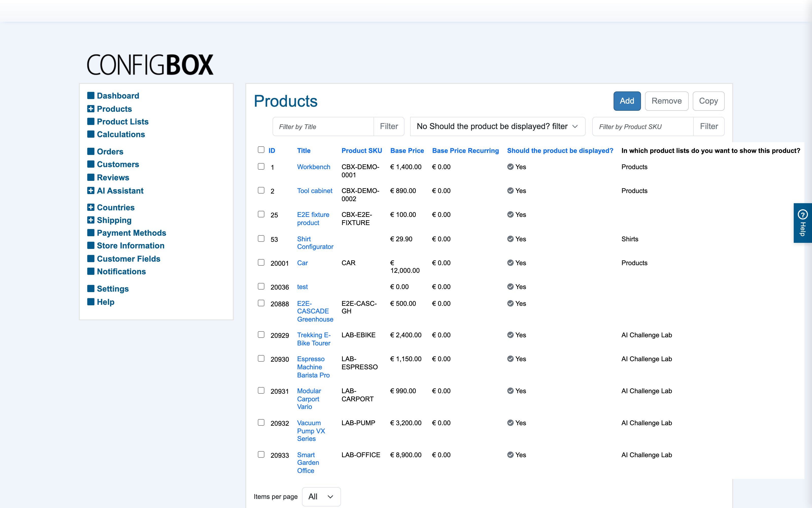Click the Yes checkmark icon for Workbench
Viewport: 812px width, 508px height.
[510, 167]
